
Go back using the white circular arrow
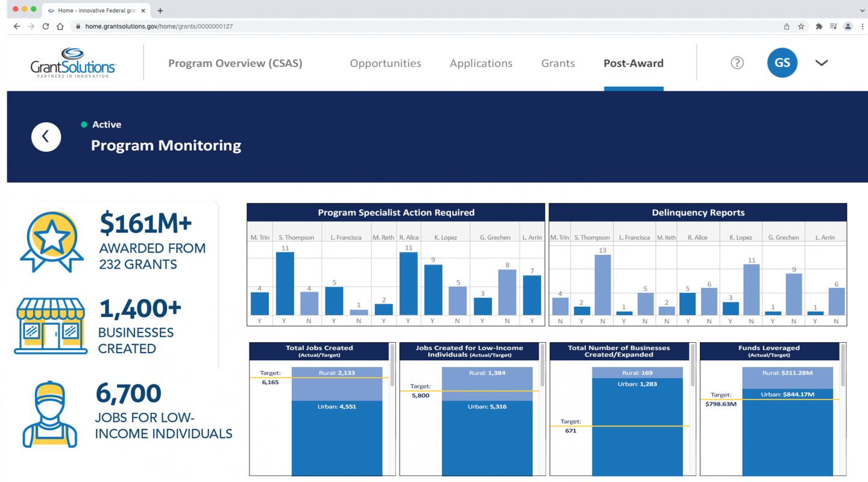click(46, 137)
